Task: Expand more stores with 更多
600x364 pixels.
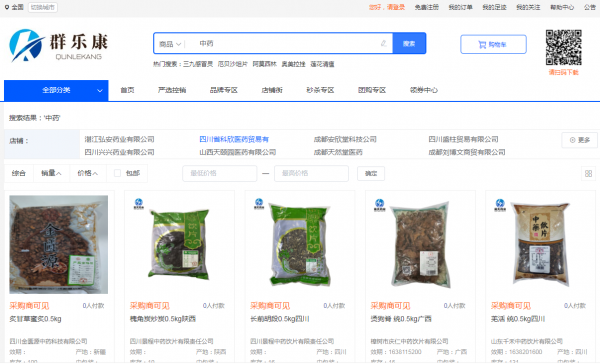Action: click(x=579, y=140)
